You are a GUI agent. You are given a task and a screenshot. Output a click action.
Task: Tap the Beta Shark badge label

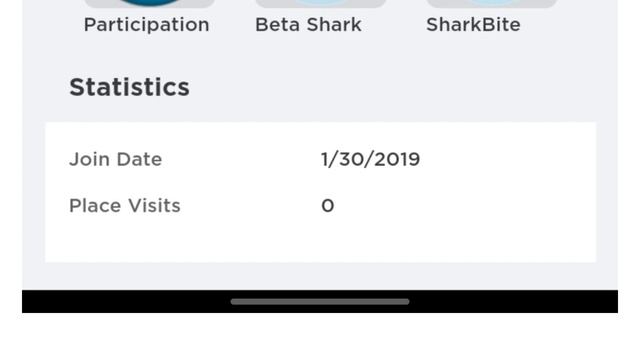pos(308,25)
